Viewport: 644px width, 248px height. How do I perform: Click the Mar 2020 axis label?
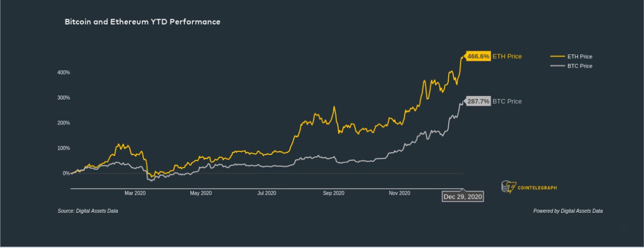pyautogui.click(x=135, y=193)
